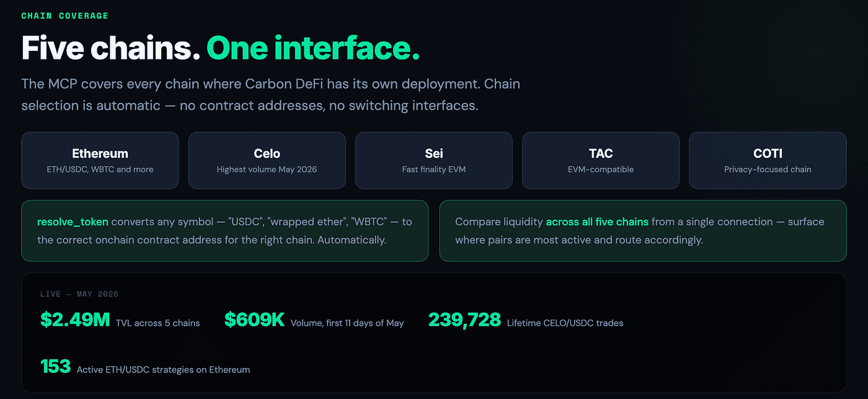Image resolution: width=868 pixels, height=399 pixels.
Task: Click the LIVE — MAY 2026 label
Action: pos(79,294)
